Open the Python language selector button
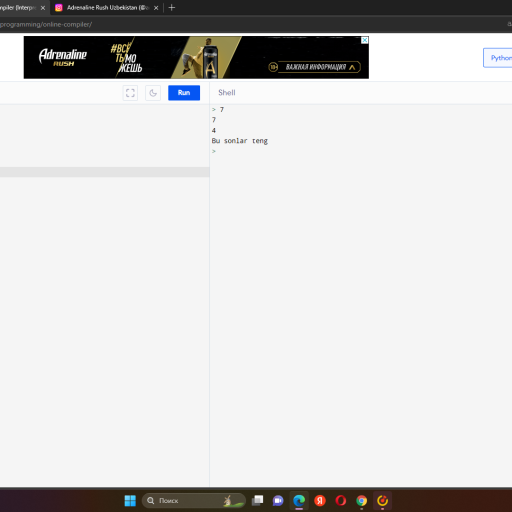This screenshot has height=512, width=512. pos(498,58)
